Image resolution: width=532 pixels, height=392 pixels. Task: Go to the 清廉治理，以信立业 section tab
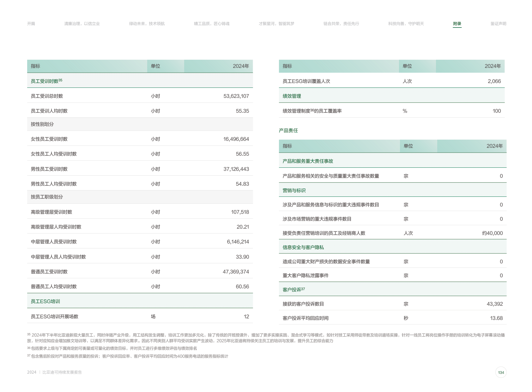tap(82, 24)
